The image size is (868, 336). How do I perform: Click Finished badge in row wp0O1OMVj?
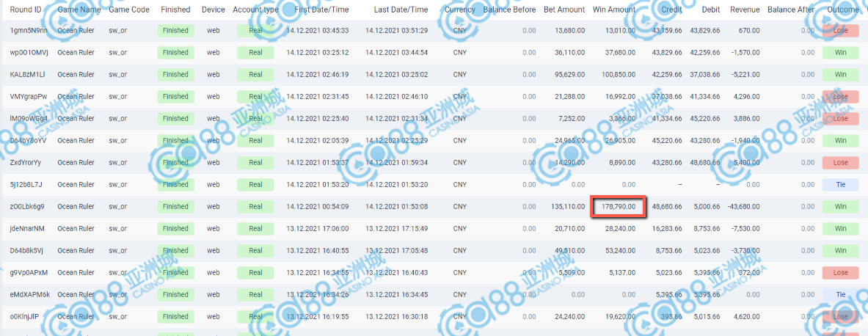(x=175, y=53)
